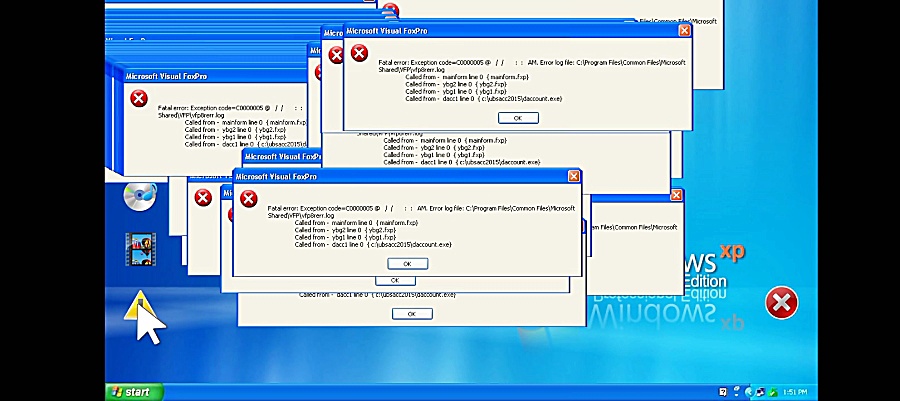
Task: Click the 1:51 PM taskbar clock
Action: 795,392
